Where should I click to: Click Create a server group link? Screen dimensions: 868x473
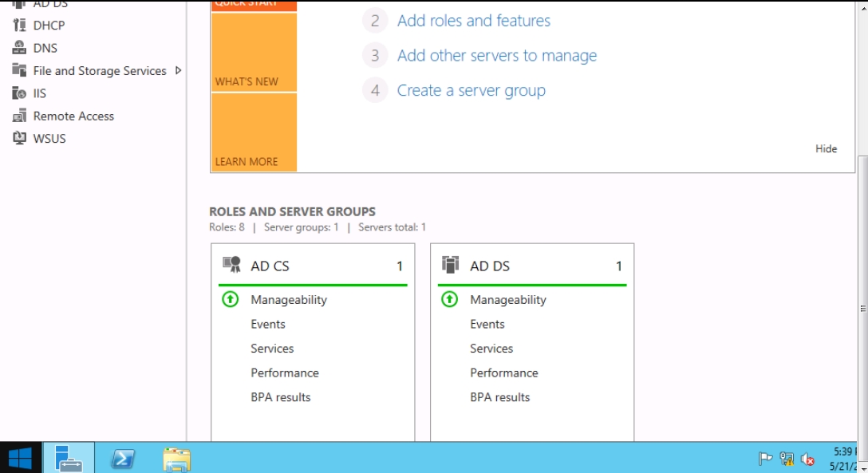pyautogui.click(x=471, y=91)
